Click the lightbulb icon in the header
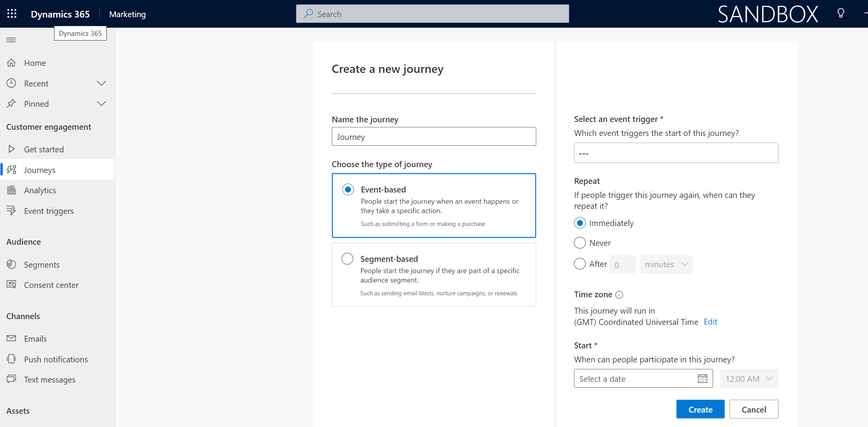This screenshot has height=427, width=868. click(841, 14)
